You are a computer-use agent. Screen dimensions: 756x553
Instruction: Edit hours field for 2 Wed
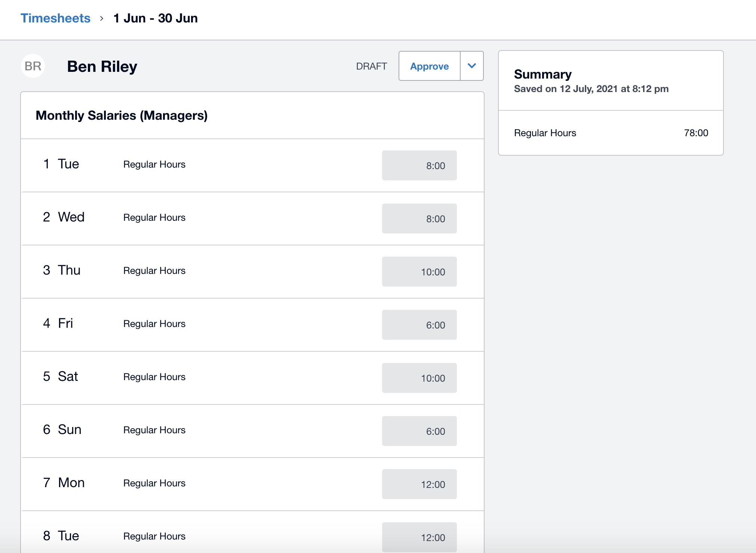419,219
